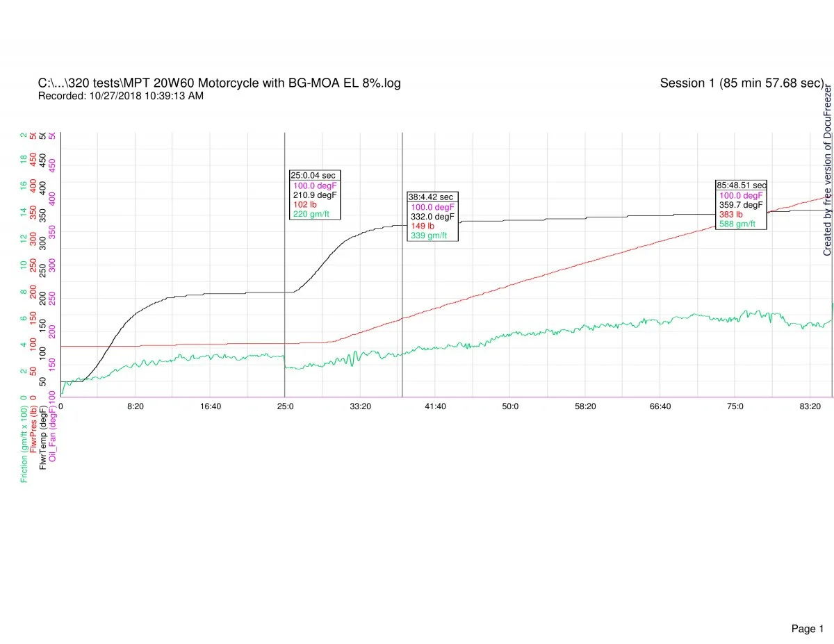
Task: Click the 8:20 time axis tick
Action: [x=136, y=406]
